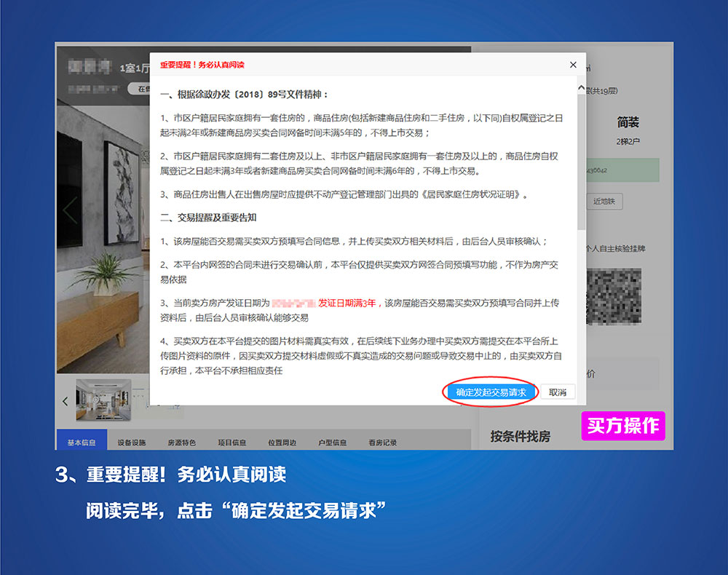Close the 重要提醒 dialog with the X
Viewport: 728px width, 575px height.
[x=573, y=65]
